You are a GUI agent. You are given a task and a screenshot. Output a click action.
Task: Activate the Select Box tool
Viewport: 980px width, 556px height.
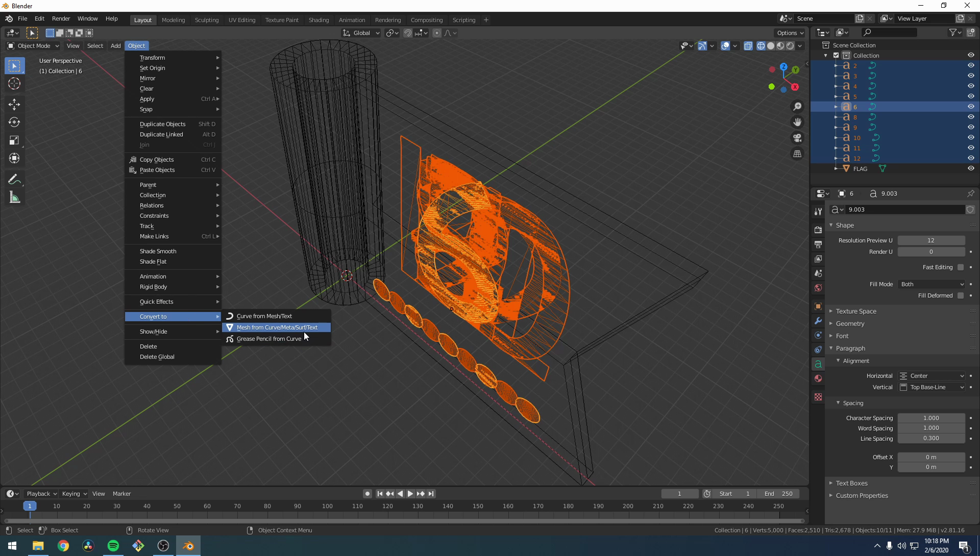[14, 66]
